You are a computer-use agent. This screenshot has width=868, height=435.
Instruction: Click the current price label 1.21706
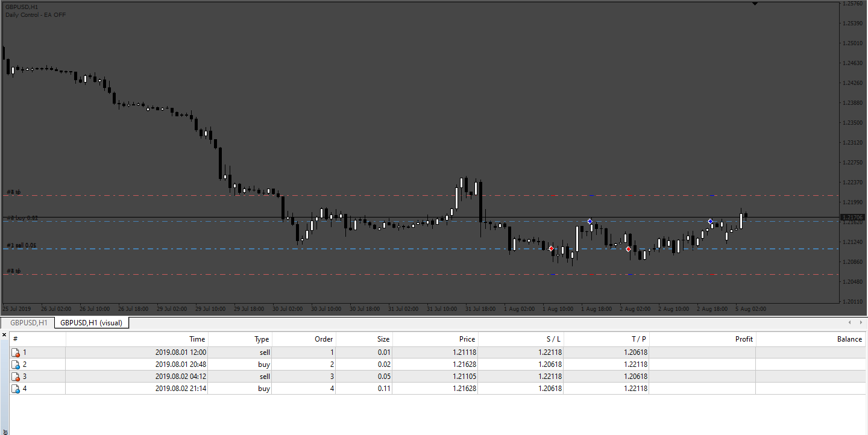pos(853,217)
